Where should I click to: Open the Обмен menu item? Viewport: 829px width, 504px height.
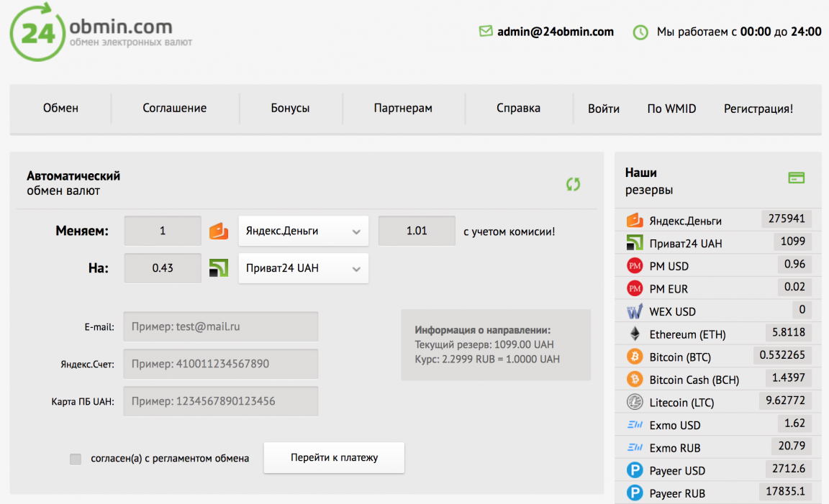click(60, 108)
